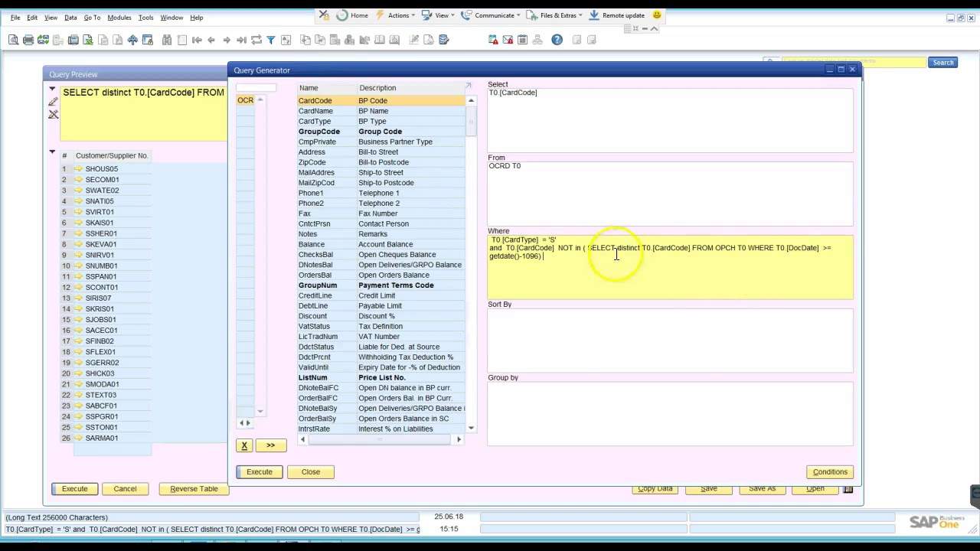980x551 pixels.
Task: Open link arrow for SHOUS05 row
Action: point(78,168)
